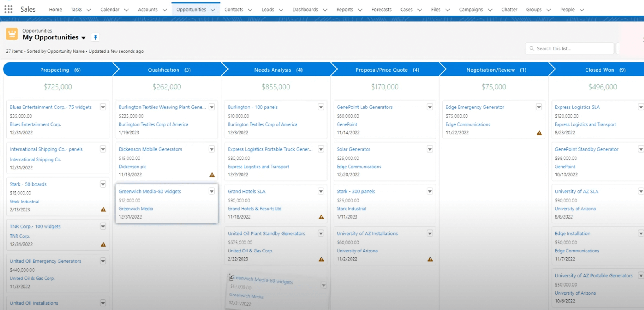Image resolution: width=644 pixels, height=310 pixels.
Task: Open the Express Logistics SLA opportunity
Action: click(577, 107)
